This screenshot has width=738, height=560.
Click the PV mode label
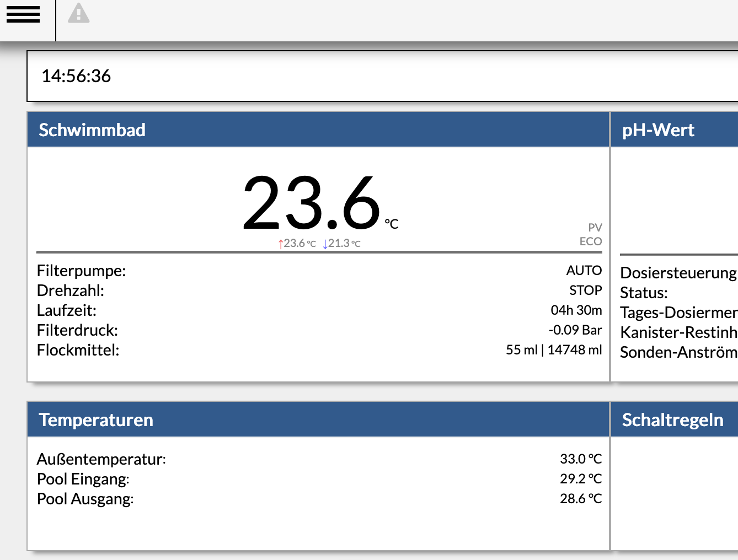tap(595, 228)
